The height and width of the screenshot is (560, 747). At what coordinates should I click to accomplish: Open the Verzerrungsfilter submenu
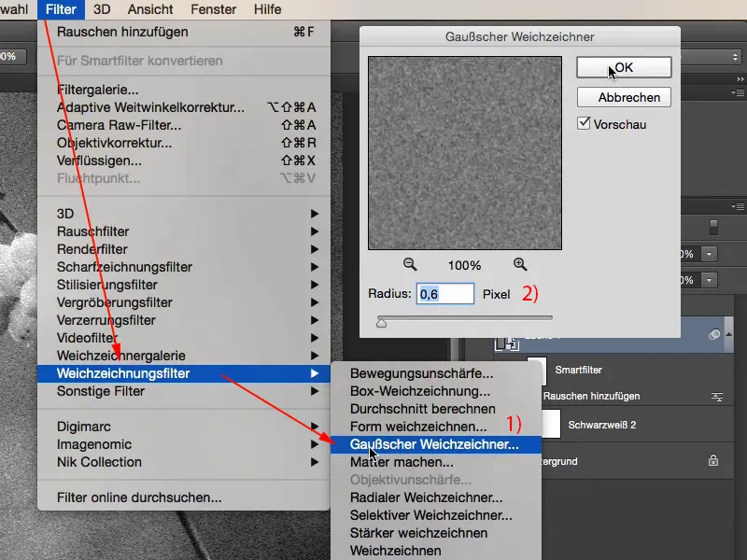(x=183, y=320)
